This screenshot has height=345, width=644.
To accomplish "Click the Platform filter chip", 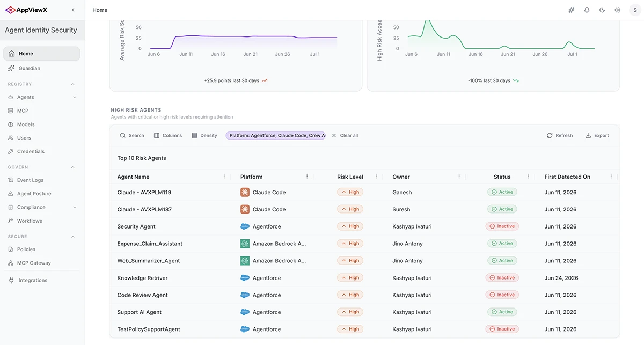I will (x=275, y=136).
